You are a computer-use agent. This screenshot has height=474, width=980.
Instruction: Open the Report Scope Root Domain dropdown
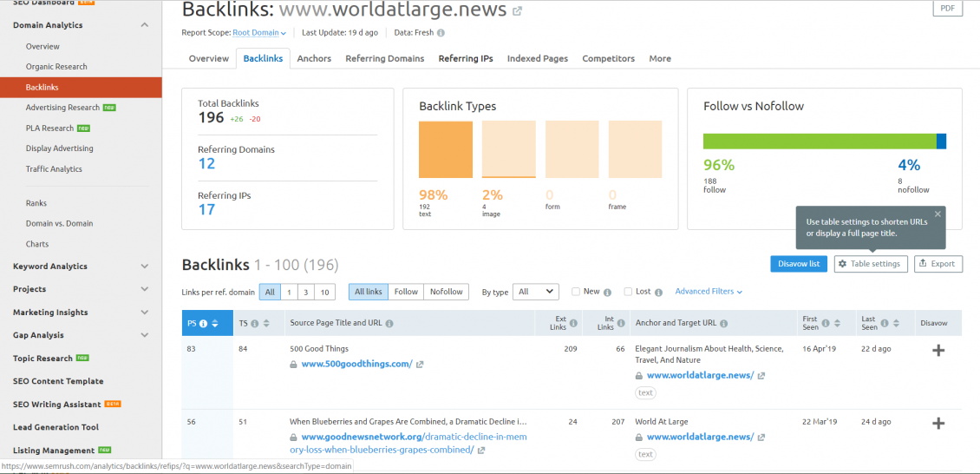259,32
